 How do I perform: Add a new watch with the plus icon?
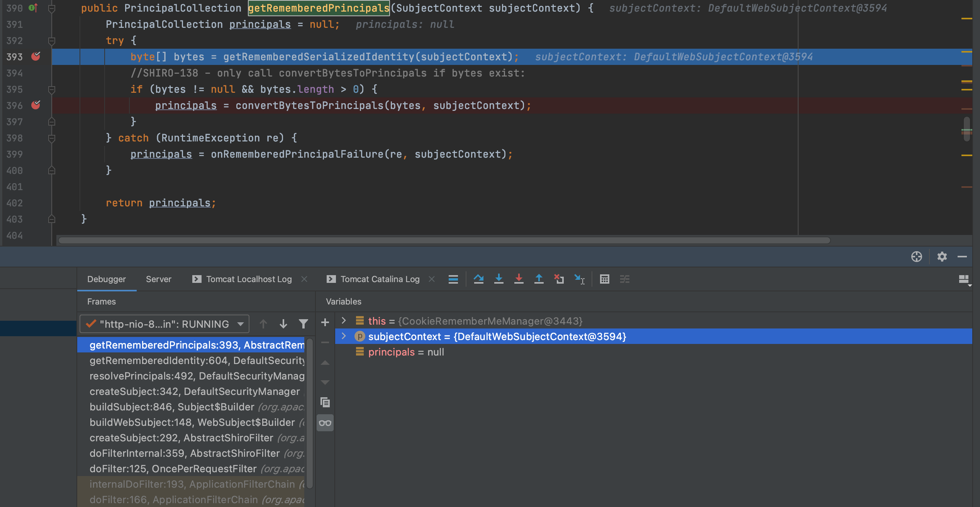click(325, 322)
